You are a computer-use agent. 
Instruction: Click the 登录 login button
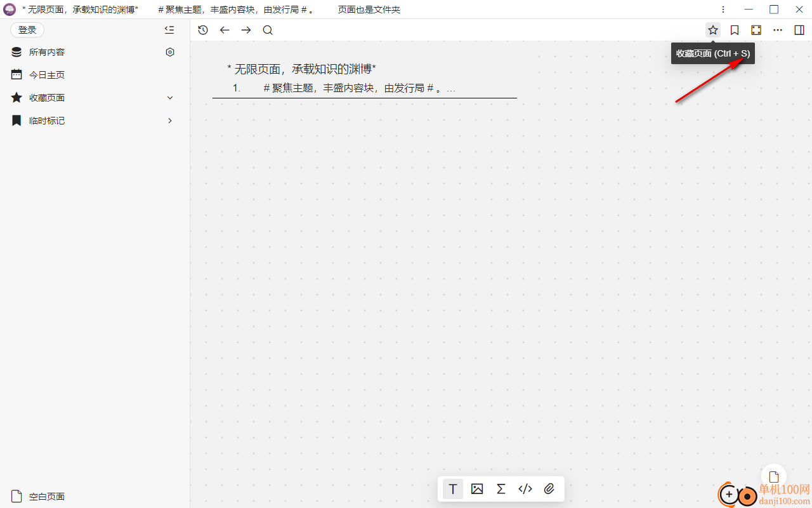tap(27, 30)
